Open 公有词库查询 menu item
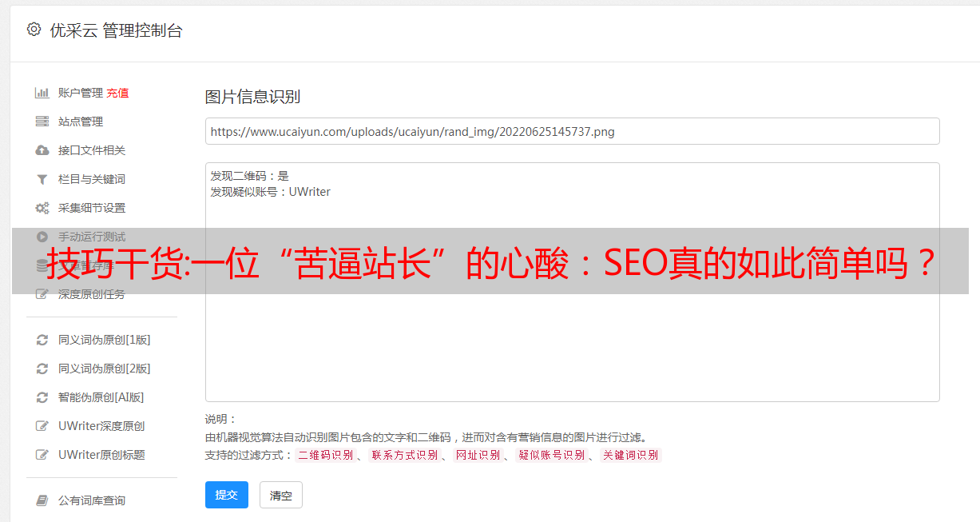 tap(92, 500)
